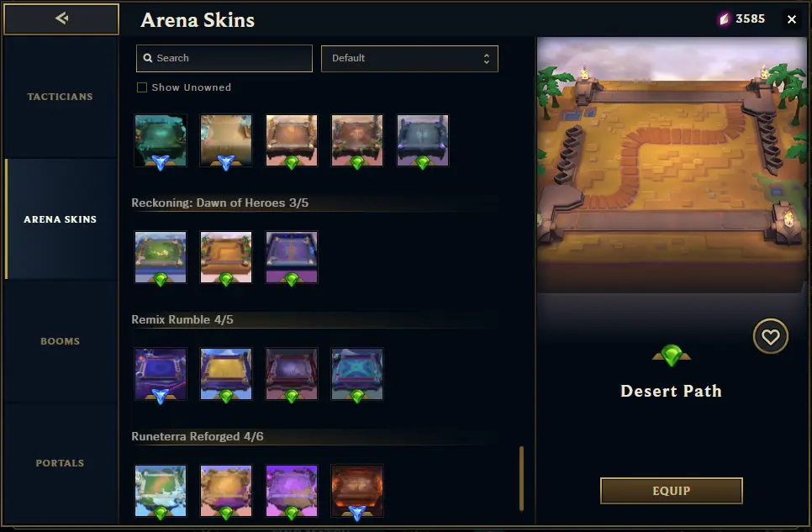This screenshot has width=812, height=532.
Task: Click the green gem icon above Desert Path
Action: tap(671, 356)
